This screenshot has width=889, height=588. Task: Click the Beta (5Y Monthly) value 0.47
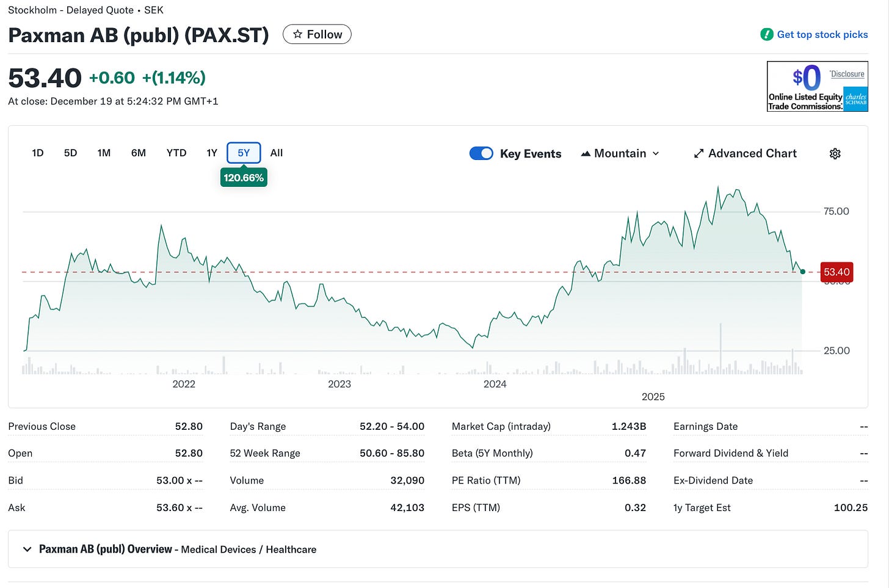(x=636, y=453)
